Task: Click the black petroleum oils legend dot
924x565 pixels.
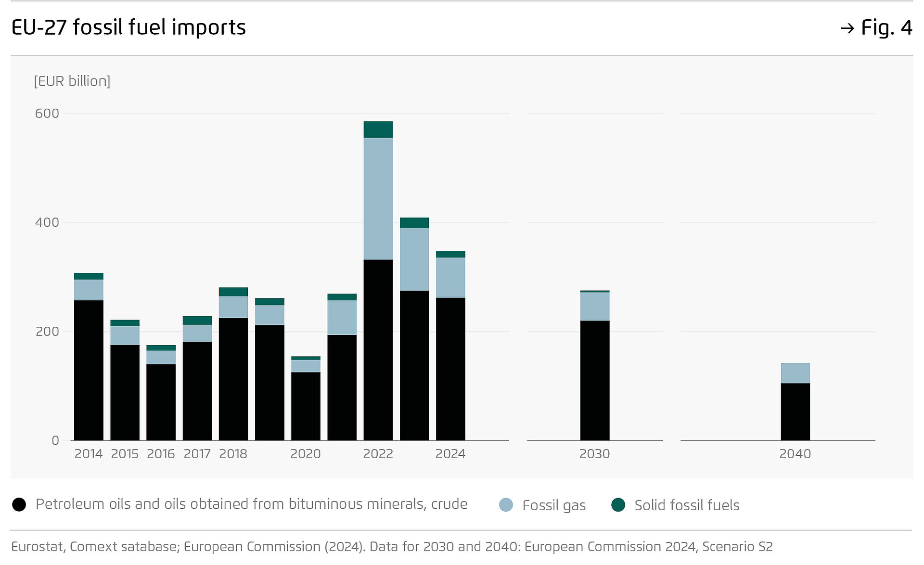Action: click(19, 504)
